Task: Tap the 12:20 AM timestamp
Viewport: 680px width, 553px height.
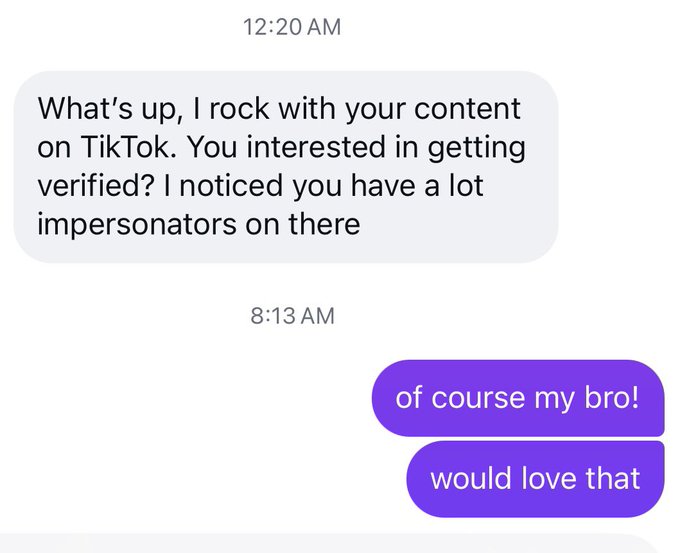Action: [291, 28]
